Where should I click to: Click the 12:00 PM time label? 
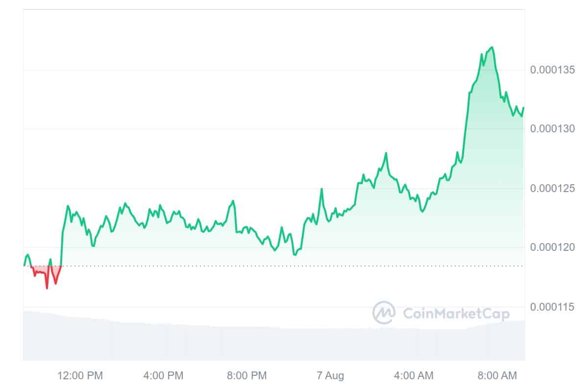80,376
